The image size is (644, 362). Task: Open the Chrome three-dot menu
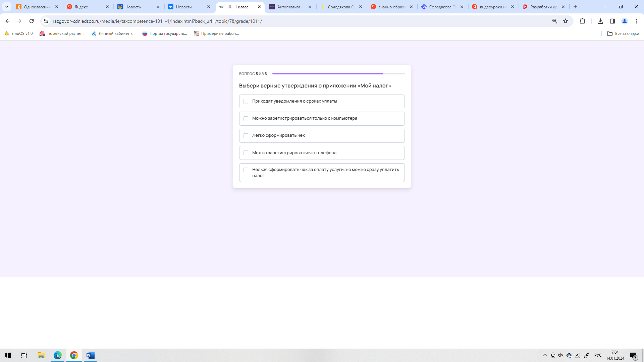(637, 21)
